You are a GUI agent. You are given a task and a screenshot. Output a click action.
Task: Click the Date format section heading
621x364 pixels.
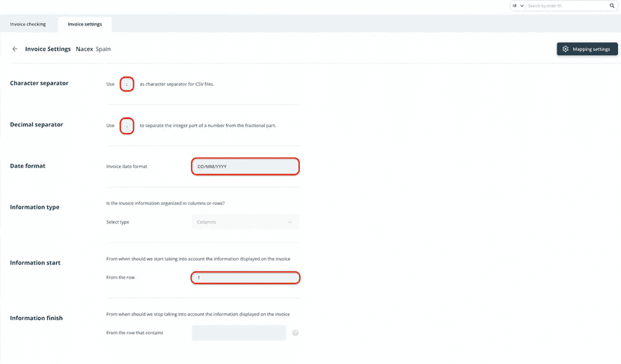(28, 166)
